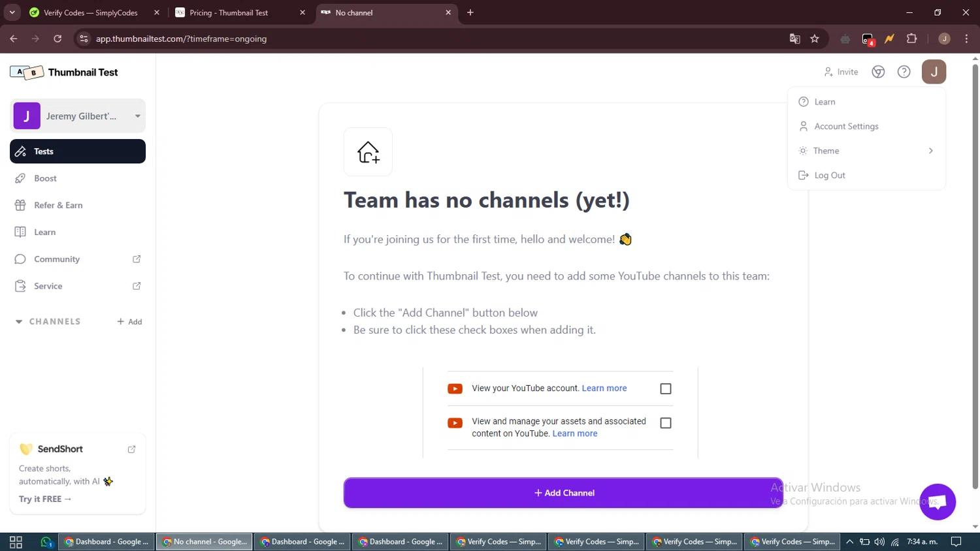Open Chrome's three-dot menu
Screen dimensions: 980x551
967,39
